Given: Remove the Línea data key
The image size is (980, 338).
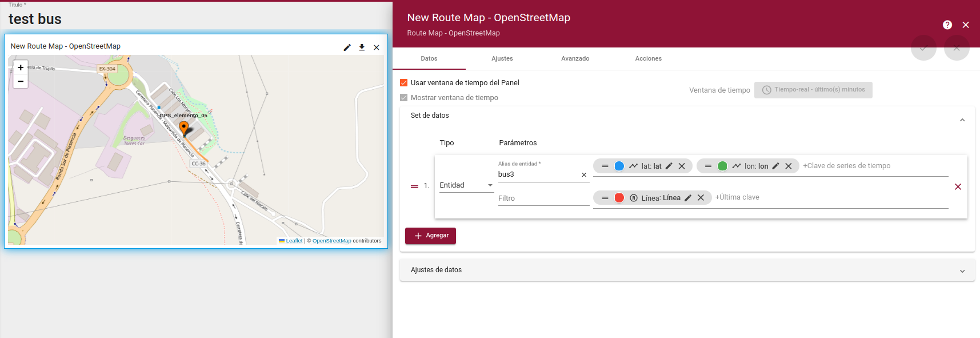Looking at the screenshot, I should [x=701, y=198].
